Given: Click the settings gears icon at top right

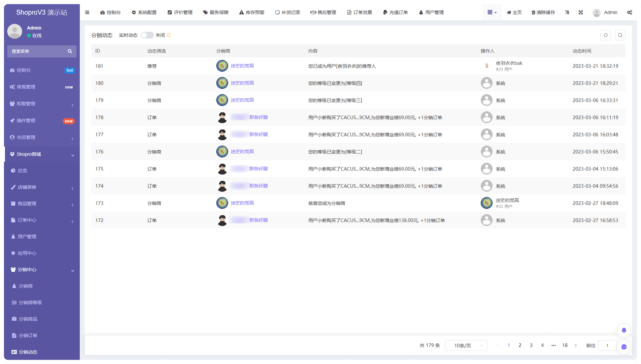Looking at the screenshot, I should (x=629, y=13).
